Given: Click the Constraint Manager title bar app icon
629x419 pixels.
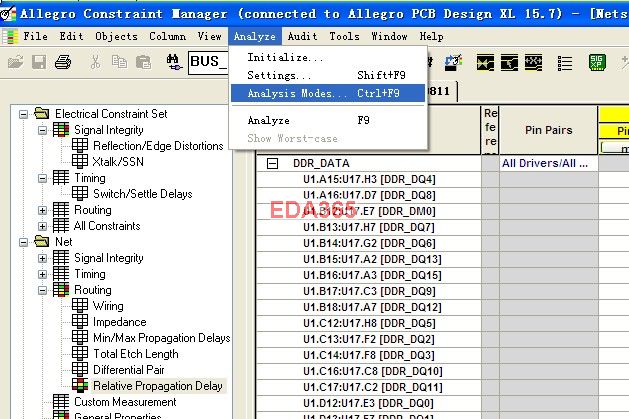Looking at the screenshot, I should (8, 14).
